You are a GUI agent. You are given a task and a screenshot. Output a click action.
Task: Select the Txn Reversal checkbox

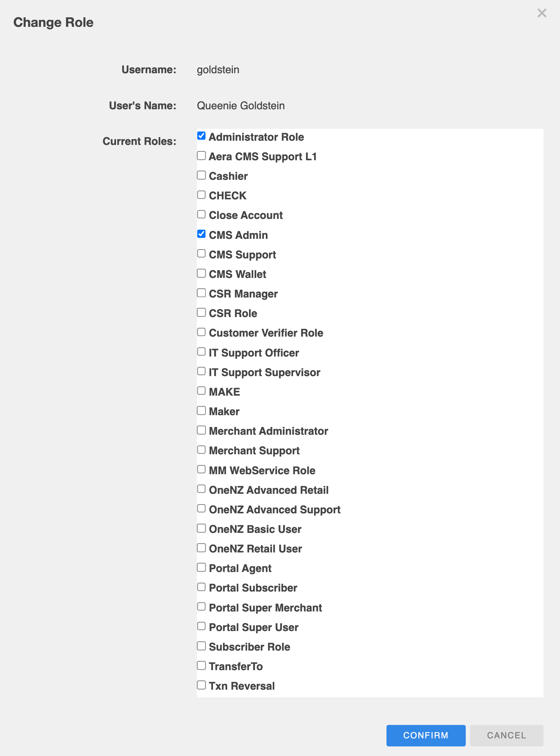pyautogui.click(x=201, y=685)
